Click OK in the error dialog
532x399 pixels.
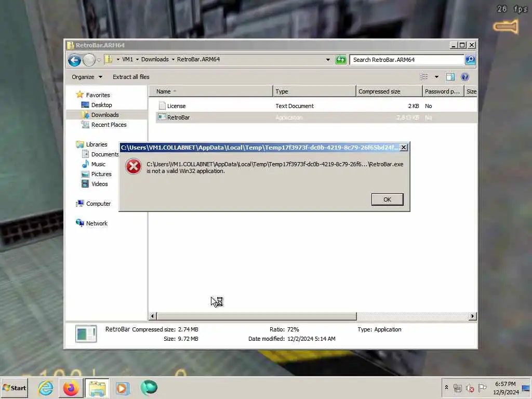coord(387,199)
